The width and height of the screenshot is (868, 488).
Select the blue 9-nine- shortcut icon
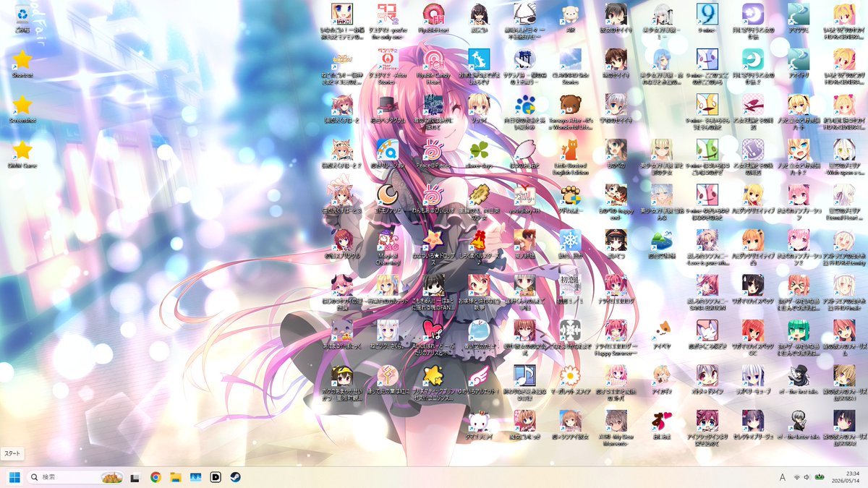coord(707,14)
